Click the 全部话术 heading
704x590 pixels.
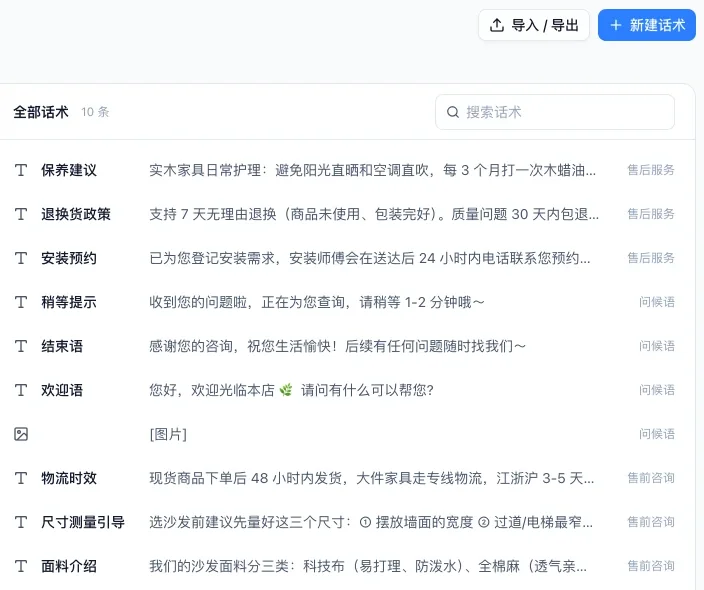(x=41, y=112)
